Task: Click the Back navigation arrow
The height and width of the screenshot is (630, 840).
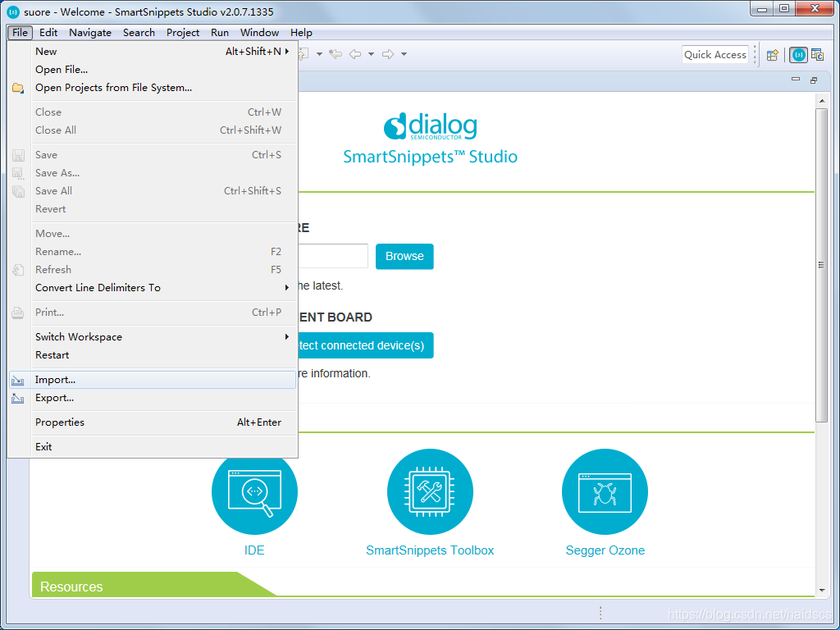Action: click(x=355, y=54)
